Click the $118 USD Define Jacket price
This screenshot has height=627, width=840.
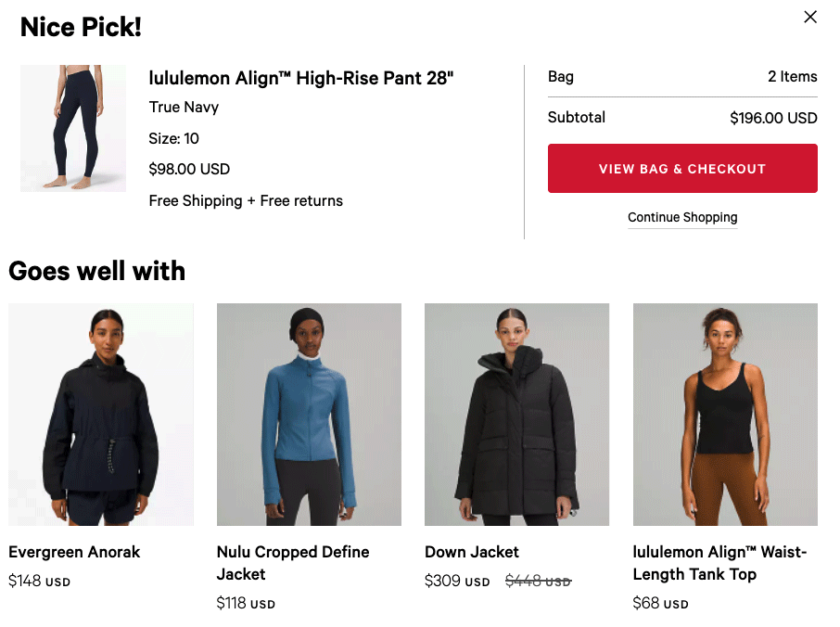(246, 604)
